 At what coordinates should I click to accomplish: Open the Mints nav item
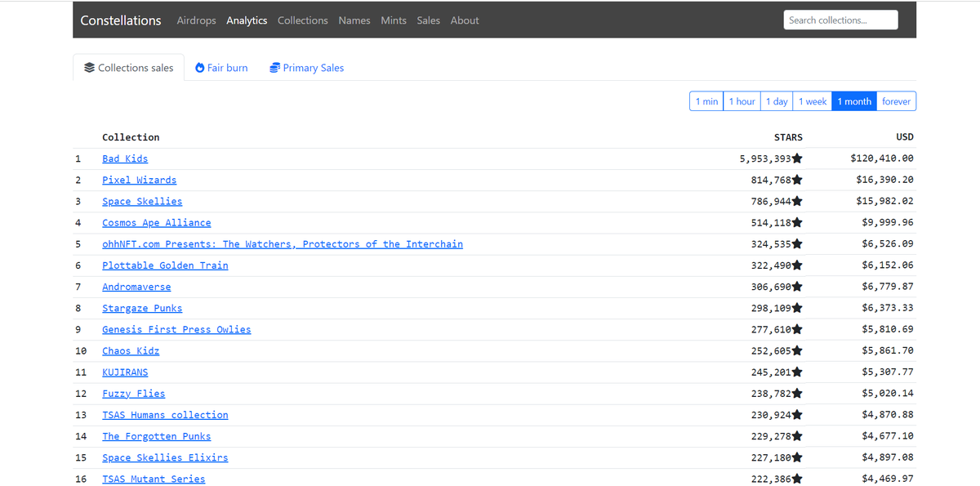click(x=394, y=20)
